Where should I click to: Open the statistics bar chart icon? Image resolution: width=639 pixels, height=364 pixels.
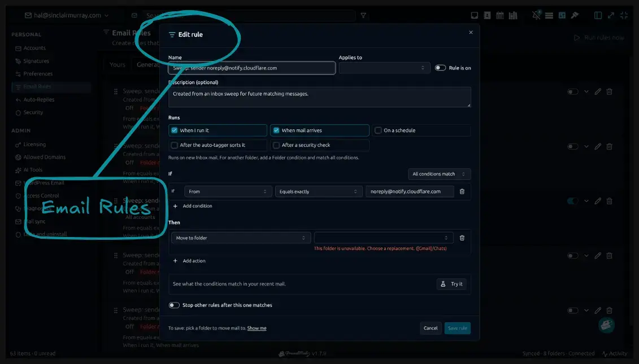click(x=513, y=15)
